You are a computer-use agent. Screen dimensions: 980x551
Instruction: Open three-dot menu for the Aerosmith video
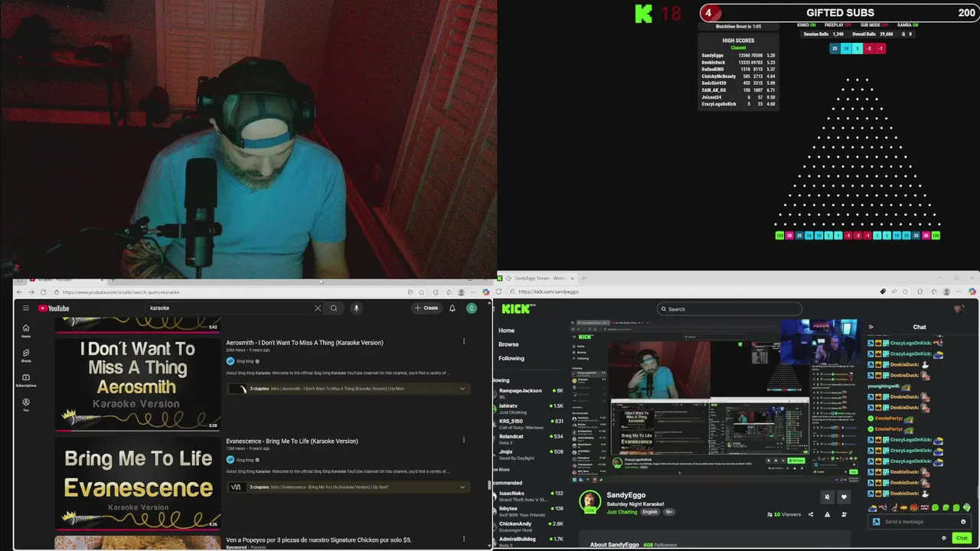click(463, 342)
